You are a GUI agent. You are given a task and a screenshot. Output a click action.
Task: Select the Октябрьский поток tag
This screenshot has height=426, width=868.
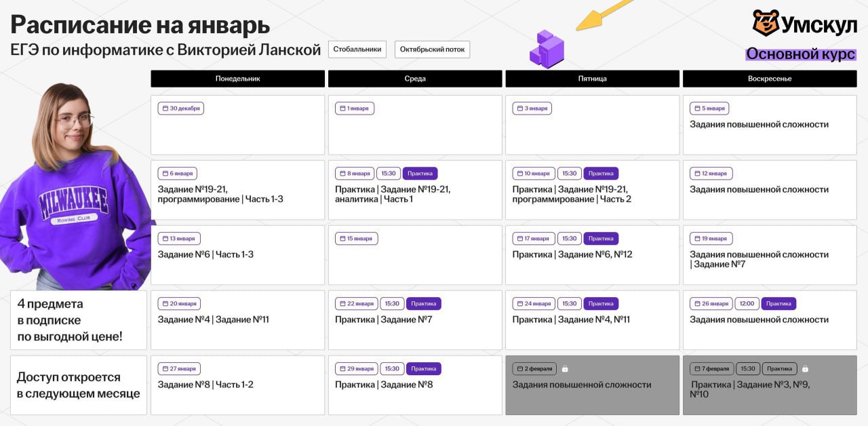coord(432,50)
